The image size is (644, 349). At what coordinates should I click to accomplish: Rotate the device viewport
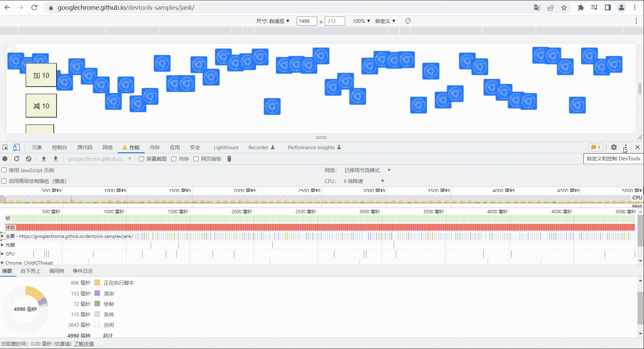(x=408, y=21)
